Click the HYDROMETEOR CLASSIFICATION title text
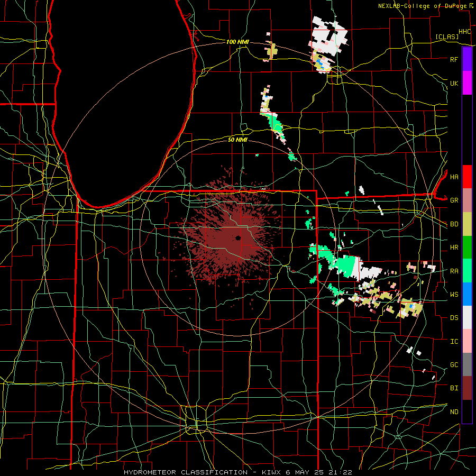Screen dimensions: 476x476 click(186, 472)
